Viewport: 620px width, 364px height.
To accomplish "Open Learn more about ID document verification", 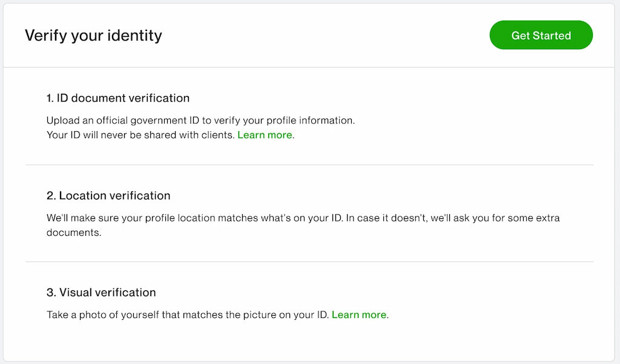I will 265,135.
